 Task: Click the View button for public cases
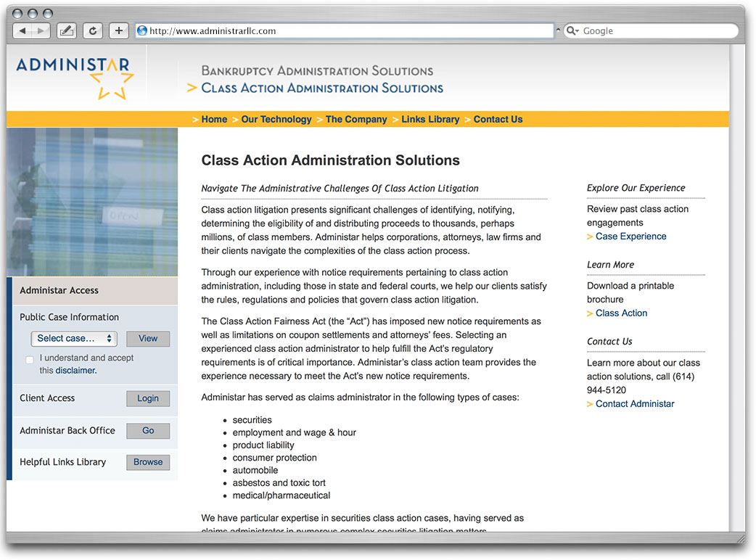click(148, 338)
